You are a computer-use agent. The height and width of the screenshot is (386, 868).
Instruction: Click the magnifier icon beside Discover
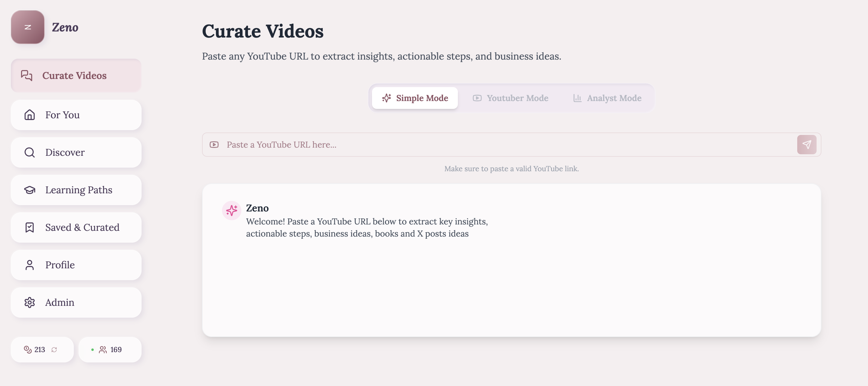pos(30,152)
